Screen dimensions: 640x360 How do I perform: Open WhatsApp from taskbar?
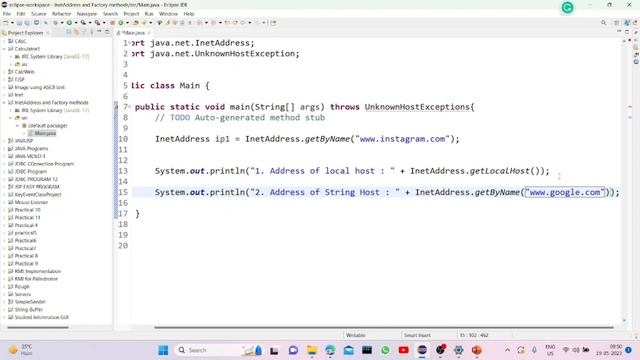click(x=385, y=350)
